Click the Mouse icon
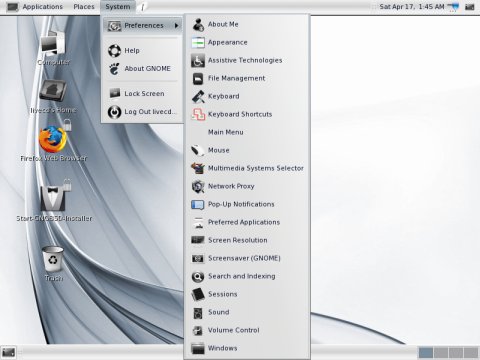 198,150
